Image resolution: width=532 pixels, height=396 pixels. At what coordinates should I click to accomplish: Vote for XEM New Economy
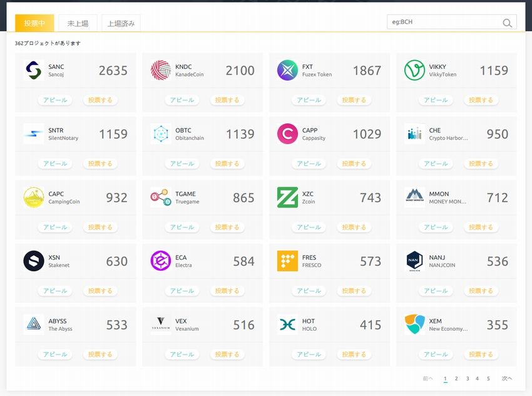481,354
